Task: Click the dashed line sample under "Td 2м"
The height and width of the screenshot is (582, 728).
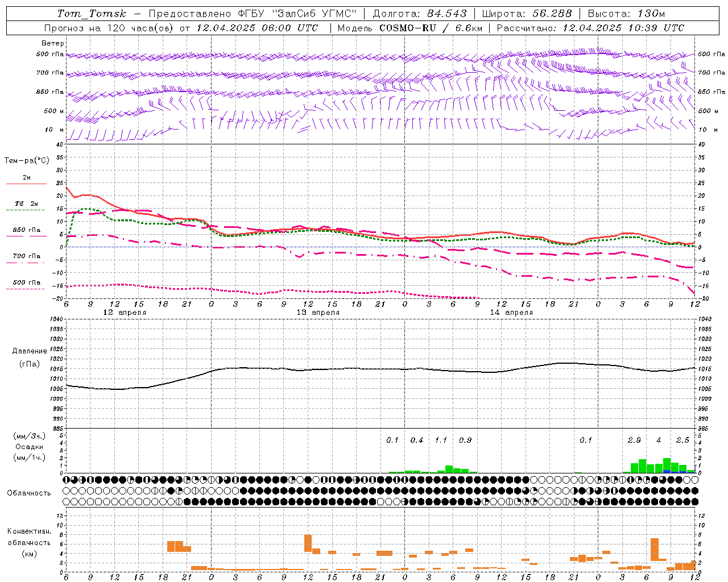Action: click(26, 210)
